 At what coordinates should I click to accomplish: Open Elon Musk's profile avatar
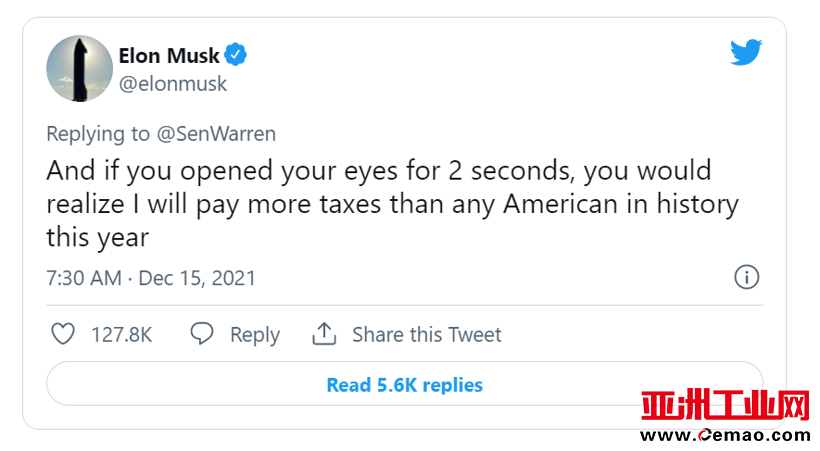pyautogui.click(x=79, y=69)
